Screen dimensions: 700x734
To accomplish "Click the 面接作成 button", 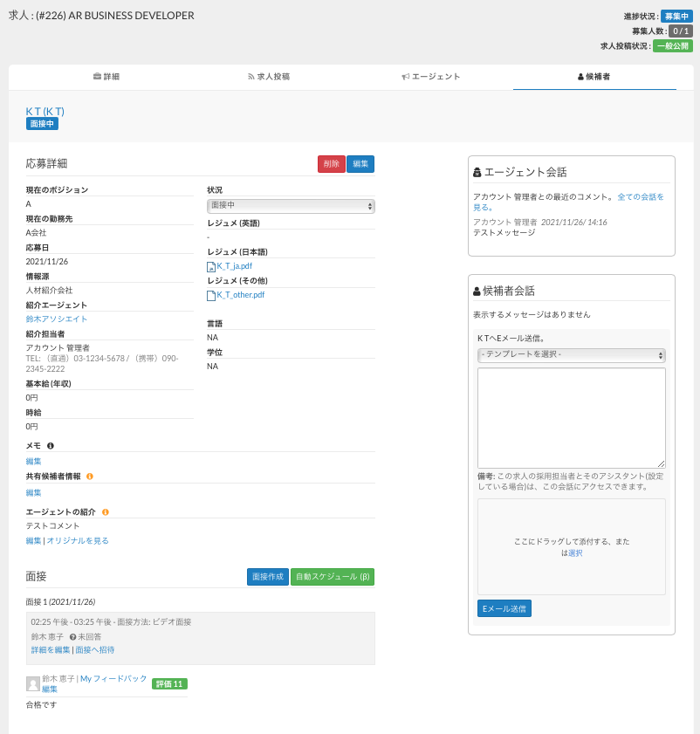I will click(267, 577).
